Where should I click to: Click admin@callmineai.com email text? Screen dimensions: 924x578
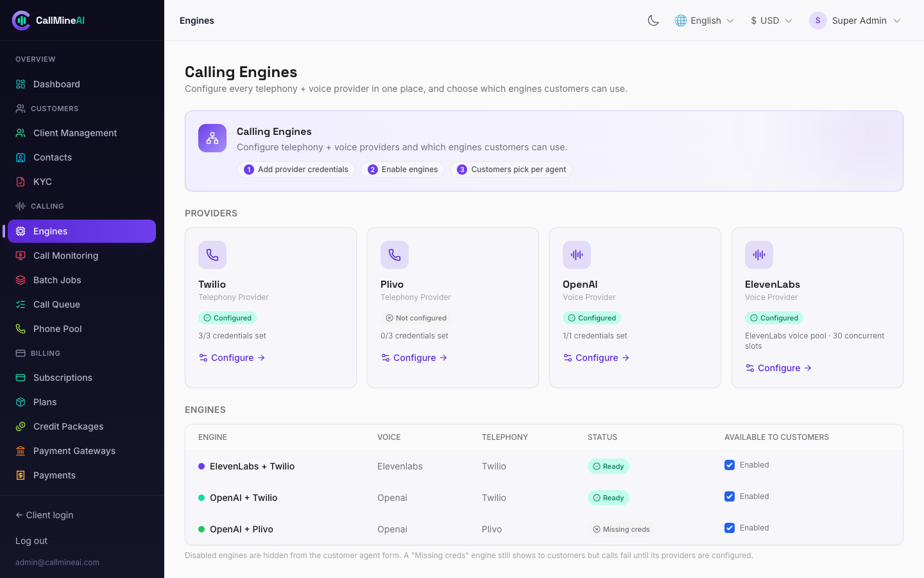[57, 563]
